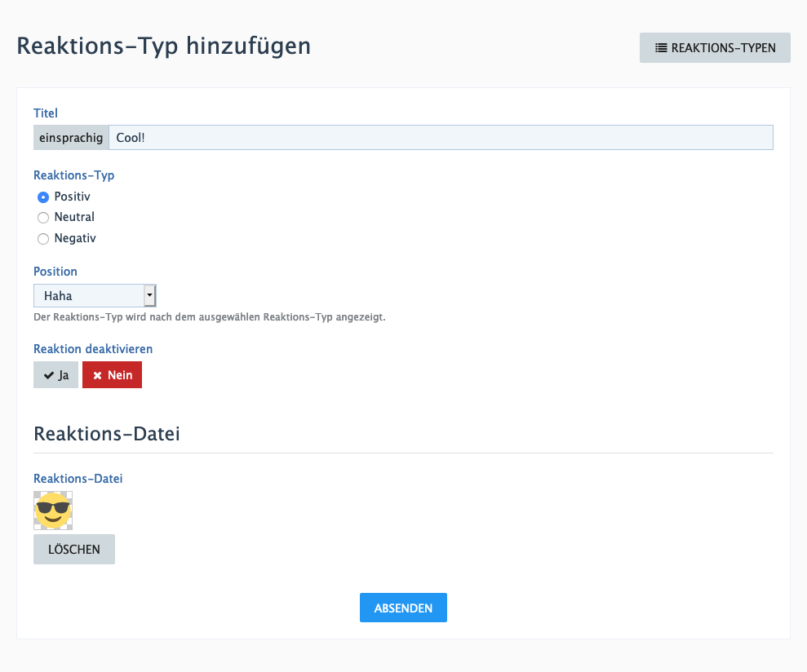Click the Position field label

[55, 272]
